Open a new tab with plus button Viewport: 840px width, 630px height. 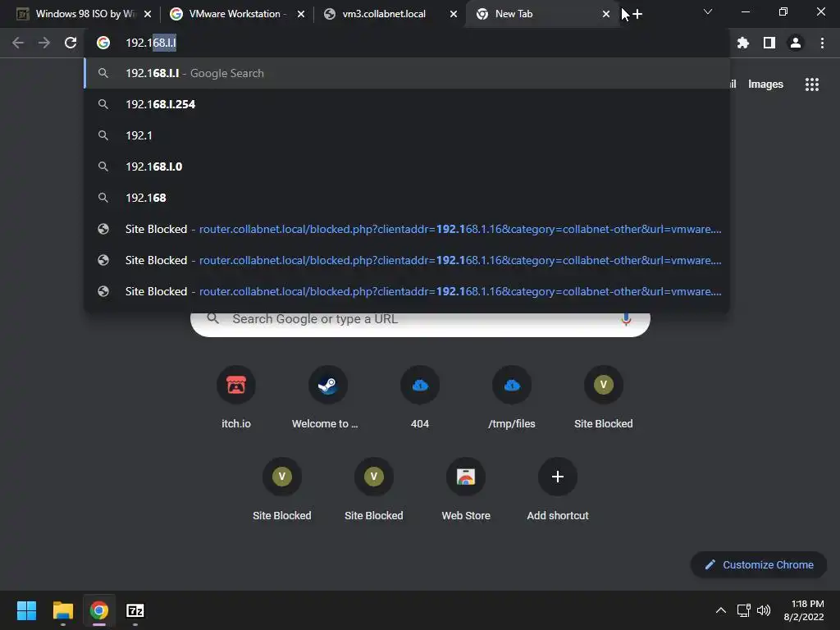pos(637,15)
